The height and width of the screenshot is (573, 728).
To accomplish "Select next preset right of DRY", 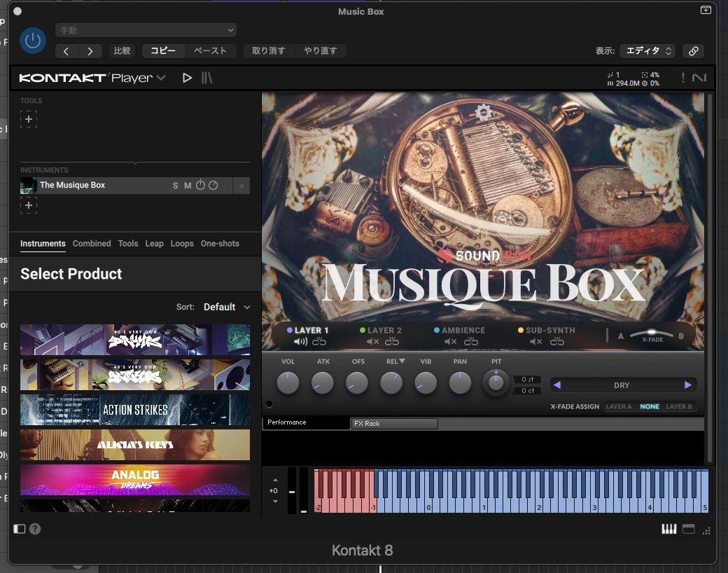I will [687, 385].
